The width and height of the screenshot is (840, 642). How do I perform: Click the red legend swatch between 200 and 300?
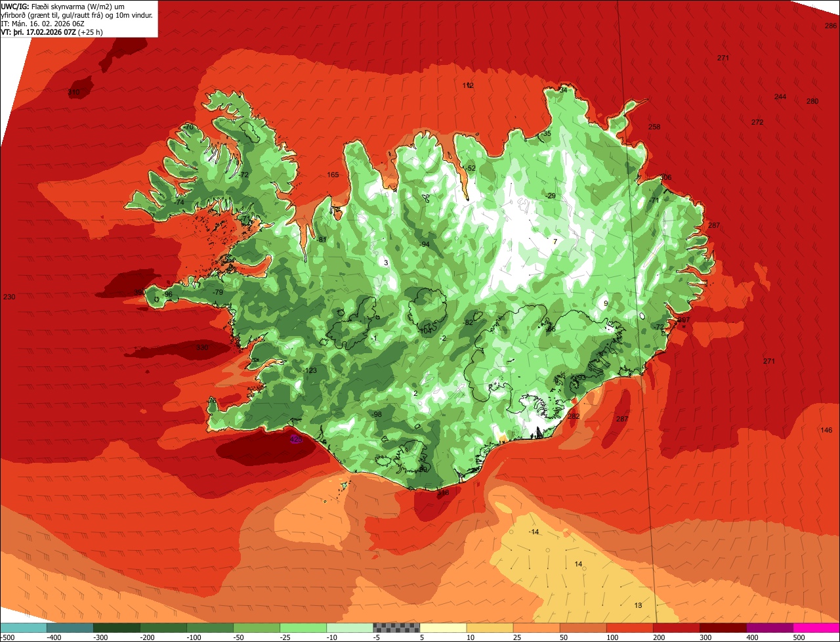677,628
